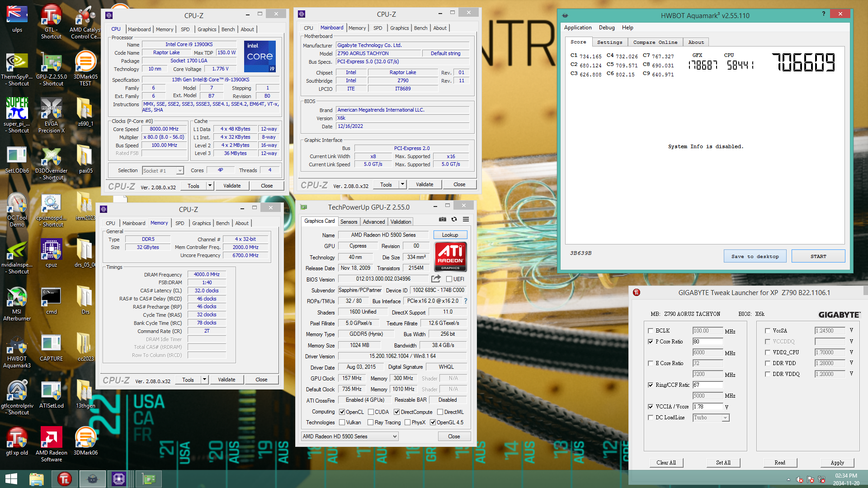The width and height of the screenshot is (868, 488).
Task: Click Lookup button in GPU-Z
Action: coord(450,235)
